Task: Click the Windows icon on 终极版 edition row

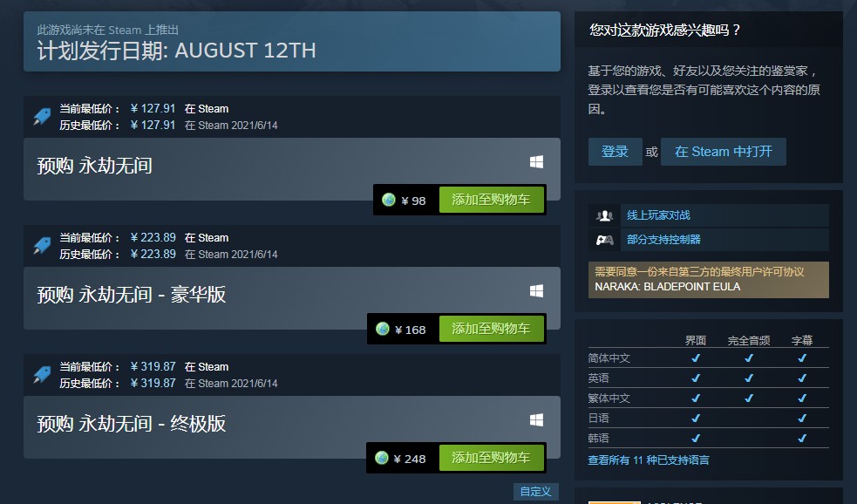Action: point(536,419)
